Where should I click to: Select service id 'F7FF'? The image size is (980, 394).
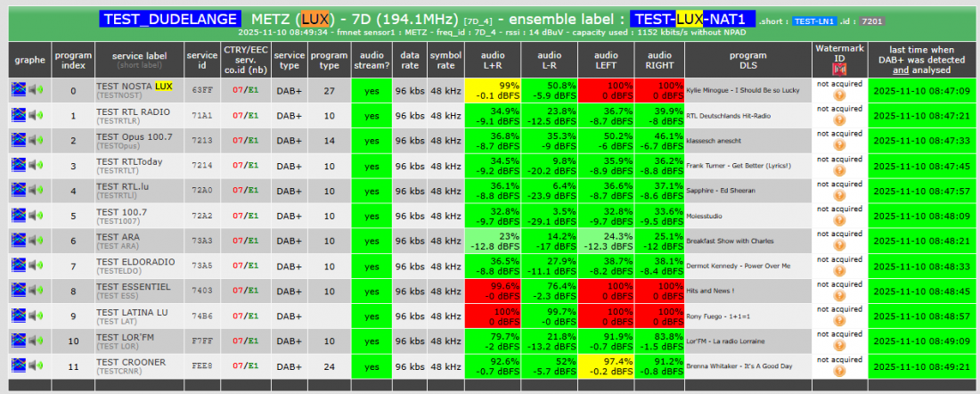(x=202, y=341)
